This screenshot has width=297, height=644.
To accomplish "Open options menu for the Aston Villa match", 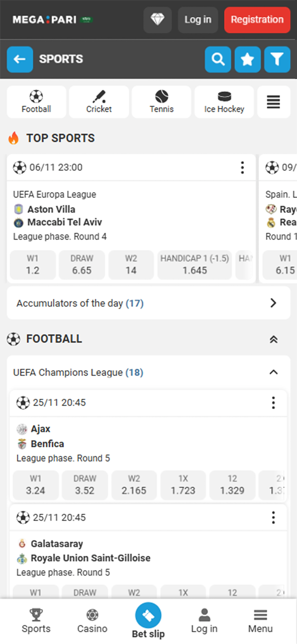I will [x=242, y=167].
